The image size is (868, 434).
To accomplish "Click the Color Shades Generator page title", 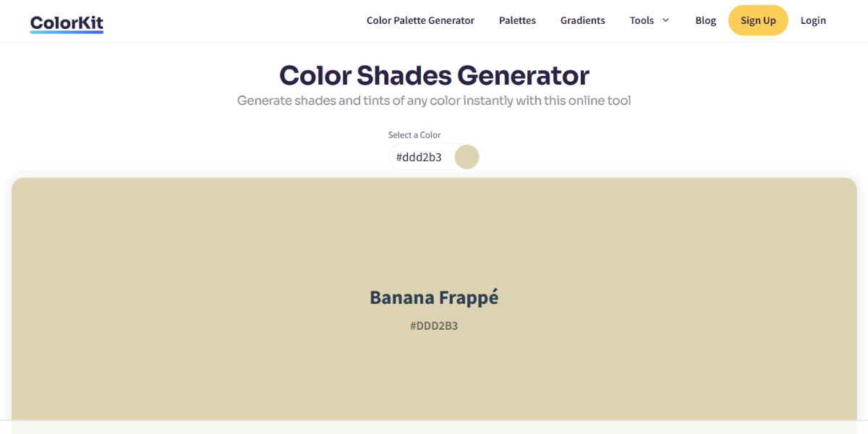I will click(x=434, y=75).
